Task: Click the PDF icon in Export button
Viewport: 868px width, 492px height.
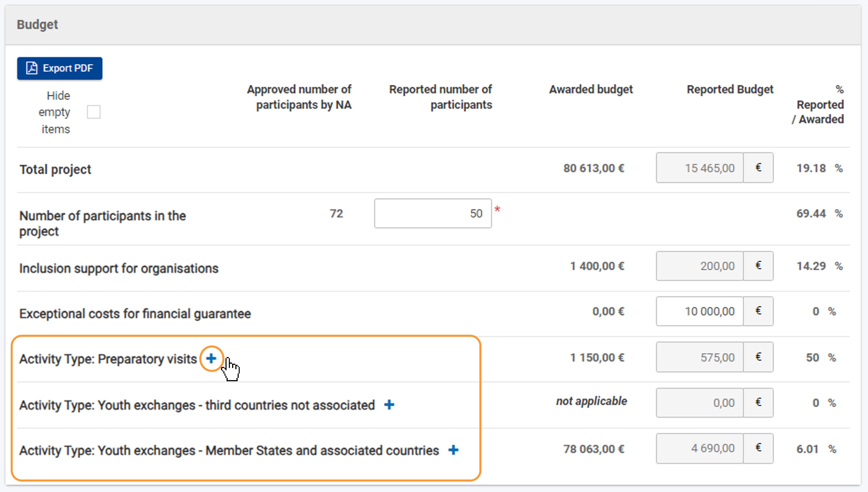Action: point(32,68)
